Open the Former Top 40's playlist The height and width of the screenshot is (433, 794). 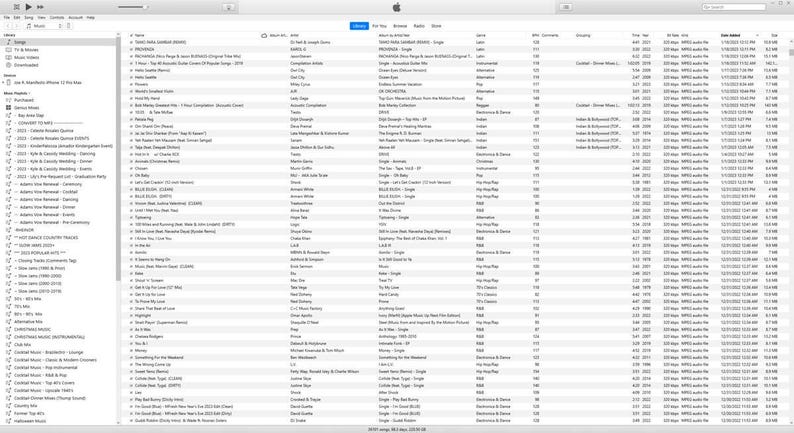[x=29, y=413]
